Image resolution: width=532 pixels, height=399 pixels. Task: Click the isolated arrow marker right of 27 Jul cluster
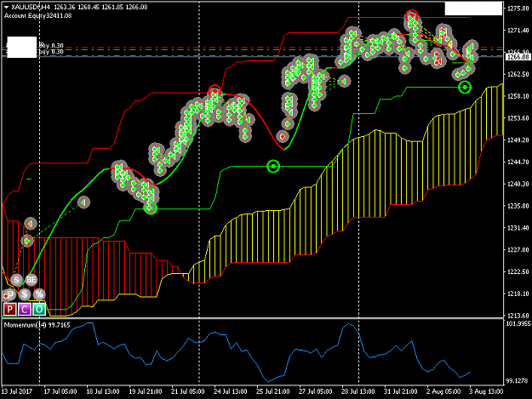(345, 82)
